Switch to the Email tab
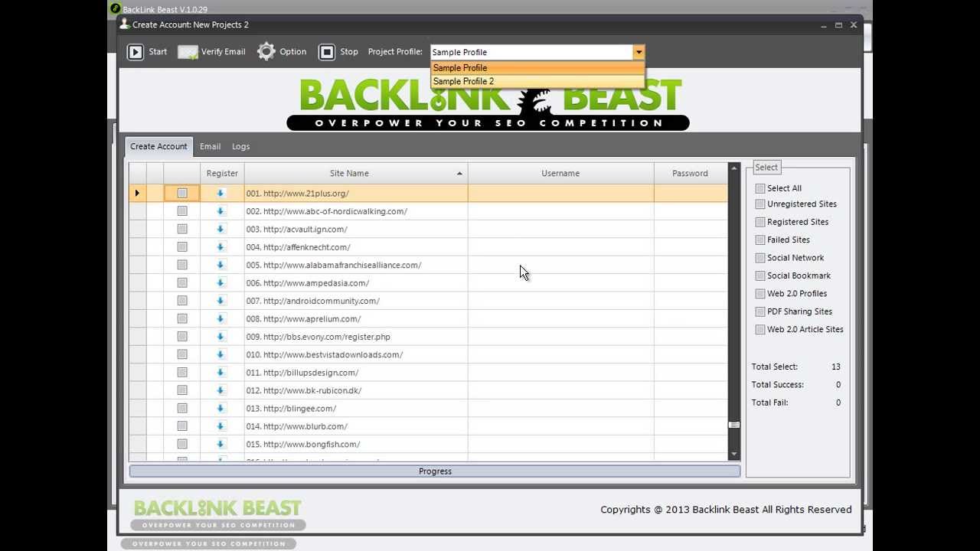This screenshot has width=980, height=551. click(211, 146)
